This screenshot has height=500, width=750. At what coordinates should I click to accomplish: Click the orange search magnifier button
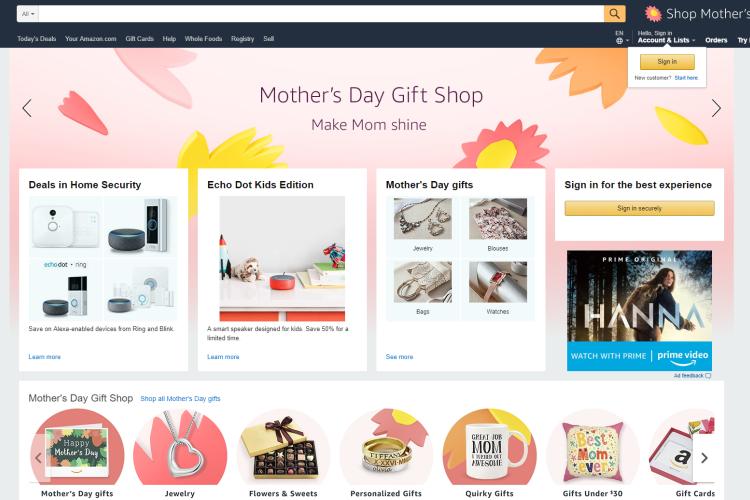pos(615,14)
